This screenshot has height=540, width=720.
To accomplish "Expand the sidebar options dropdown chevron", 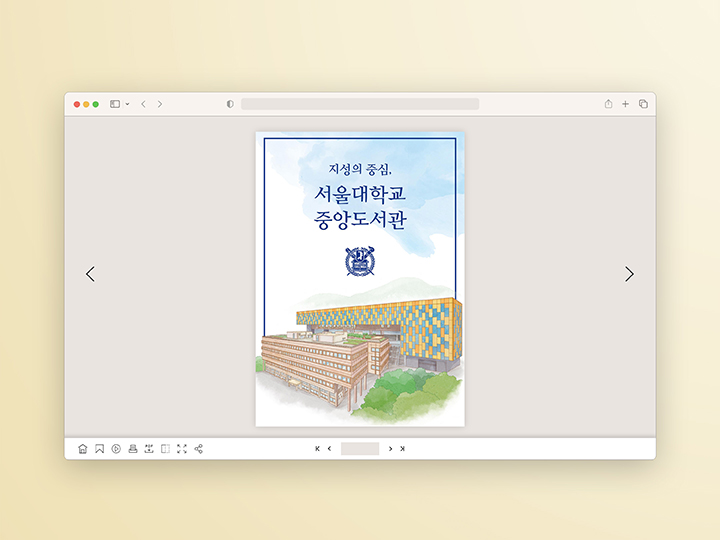I will (x=127, y=104).
